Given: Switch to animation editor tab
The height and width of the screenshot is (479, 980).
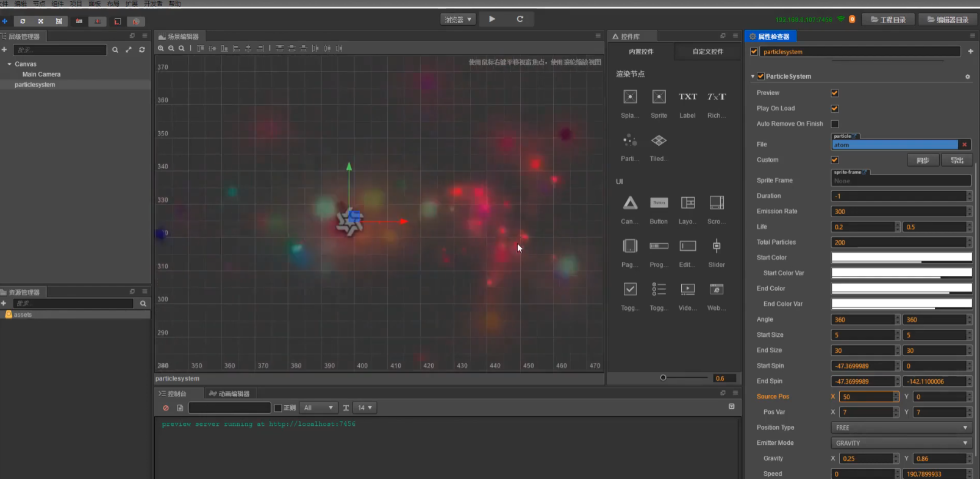Looking at the screenshot, I should point(229,394).
